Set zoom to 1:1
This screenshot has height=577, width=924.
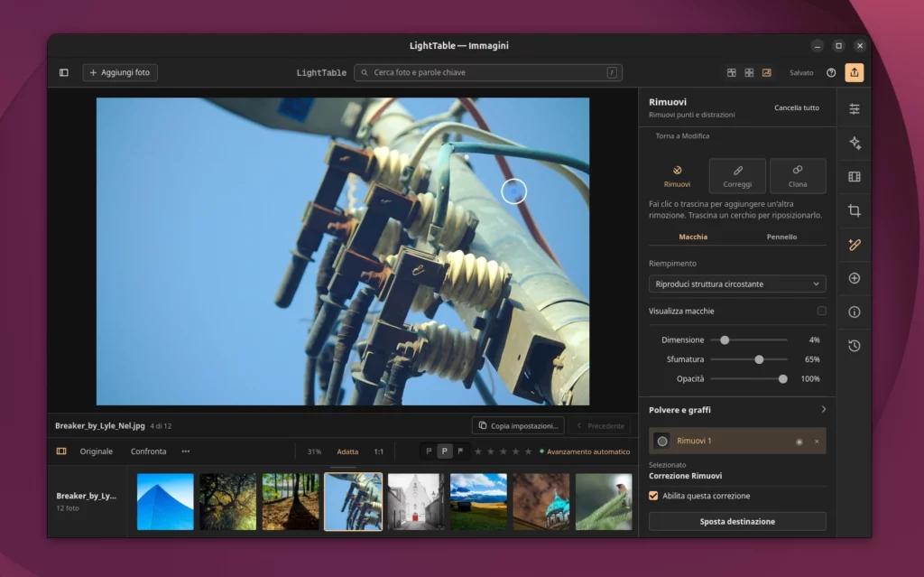pyautogui.click(x=378, y=451)
